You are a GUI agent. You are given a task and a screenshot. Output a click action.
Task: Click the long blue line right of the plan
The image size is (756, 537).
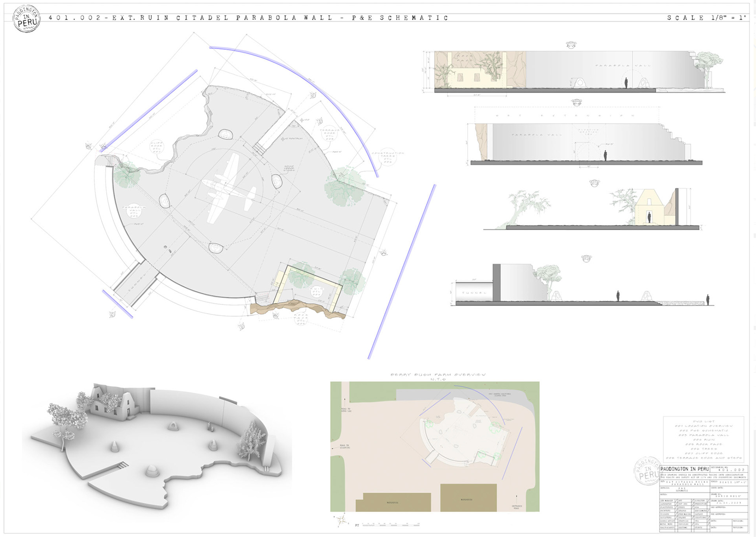click(402, 271)
